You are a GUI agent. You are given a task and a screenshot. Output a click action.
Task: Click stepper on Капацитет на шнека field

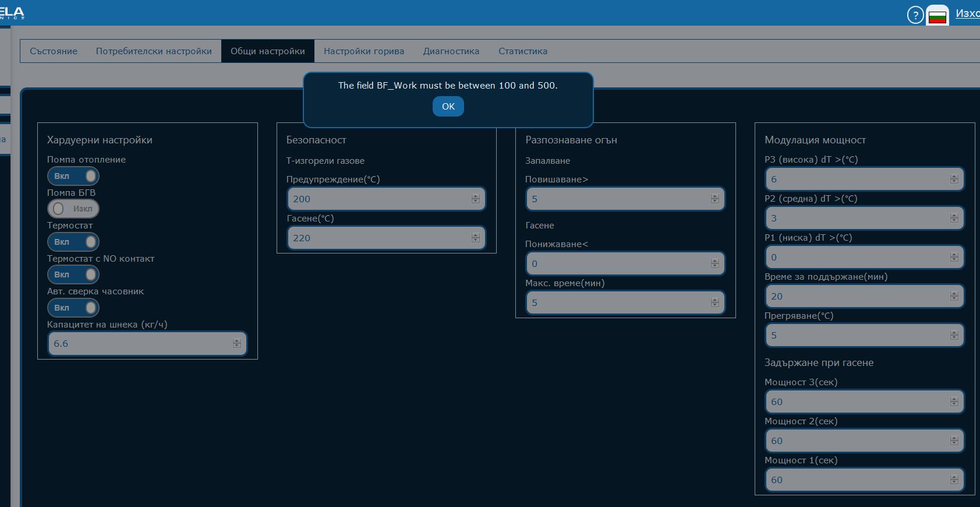(x=237, y=344)
